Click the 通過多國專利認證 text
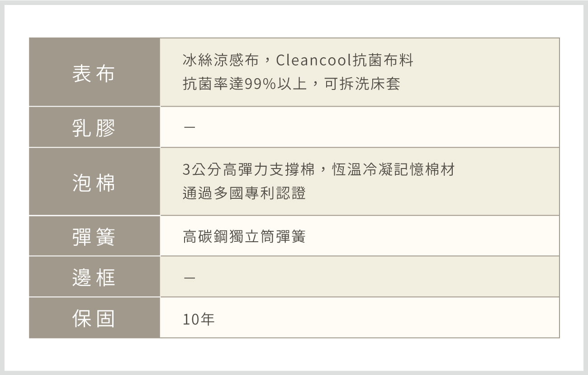Image resolution: width=588 pixels, height=375 pixels. [x=244, y=193]
